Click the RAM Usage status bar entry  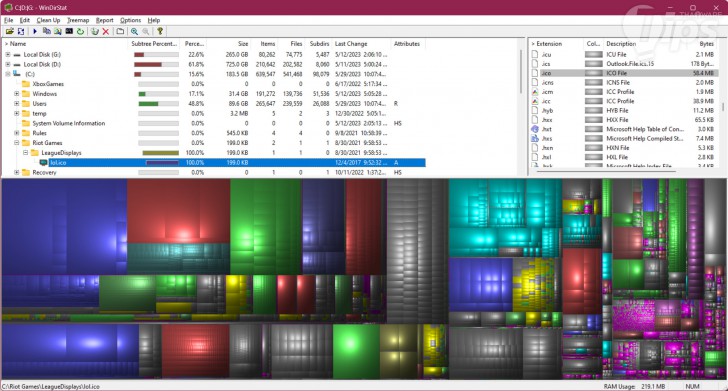635,386
